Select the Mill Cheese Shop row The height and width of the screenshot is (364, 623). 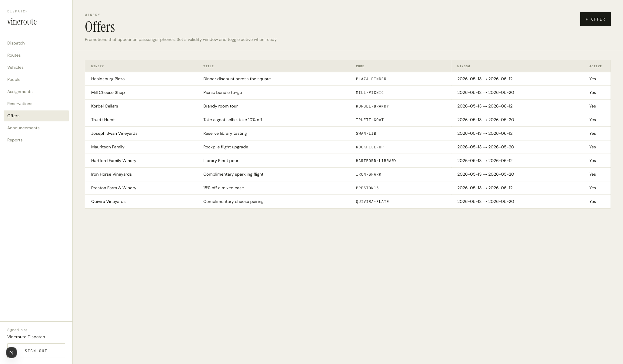tap(348, 92)
